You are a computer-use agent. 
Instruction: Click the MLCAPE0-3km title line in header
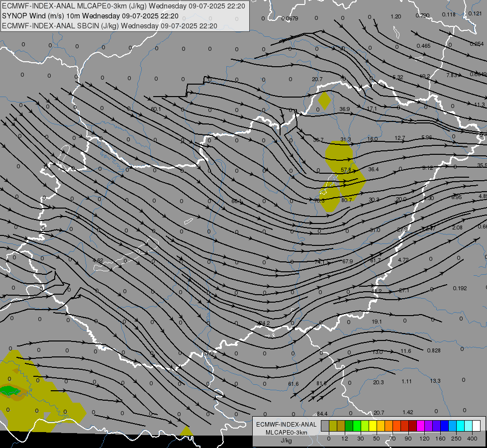(x=123, y=6)
